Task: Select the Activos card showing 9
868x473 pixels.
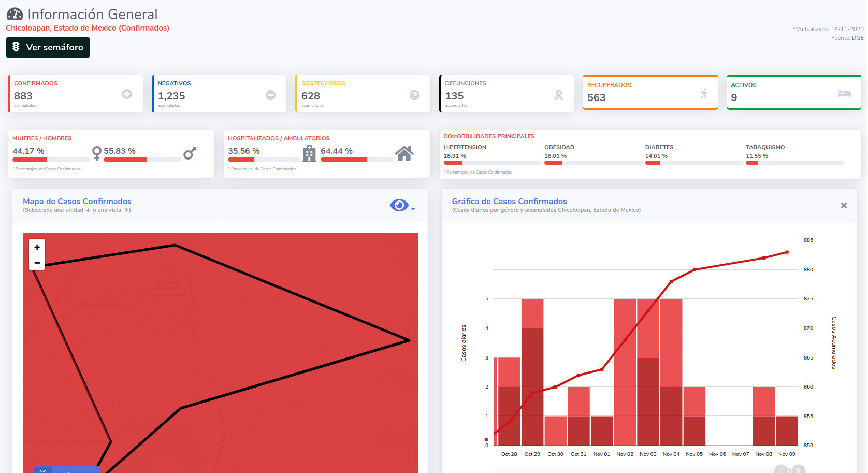Action: (794, 92)
